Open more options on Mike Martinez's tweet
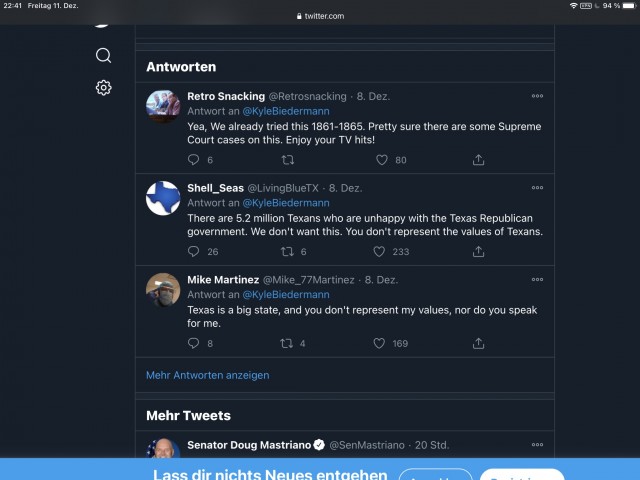 pyautogui.click(x=537, y=280)
